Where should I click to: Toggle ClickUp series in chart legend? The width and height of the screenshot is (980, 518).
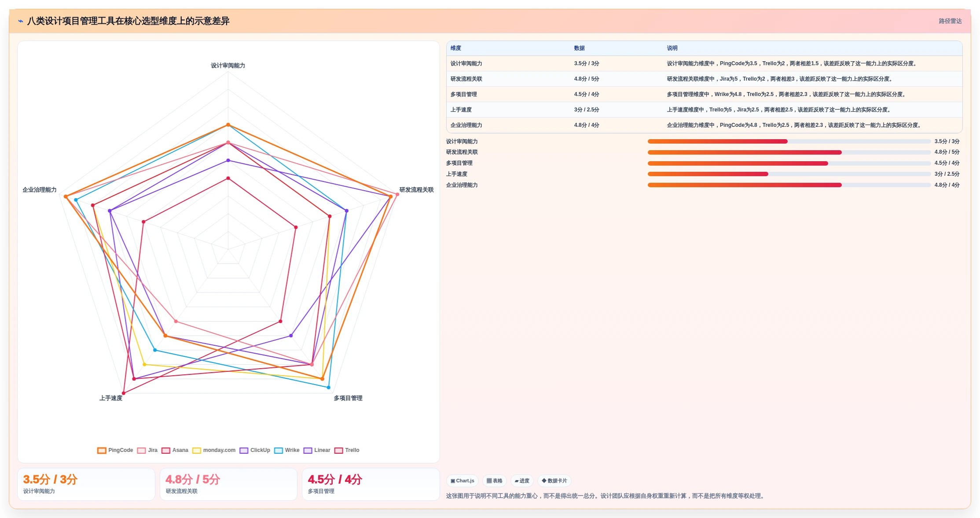pos(255,450)
